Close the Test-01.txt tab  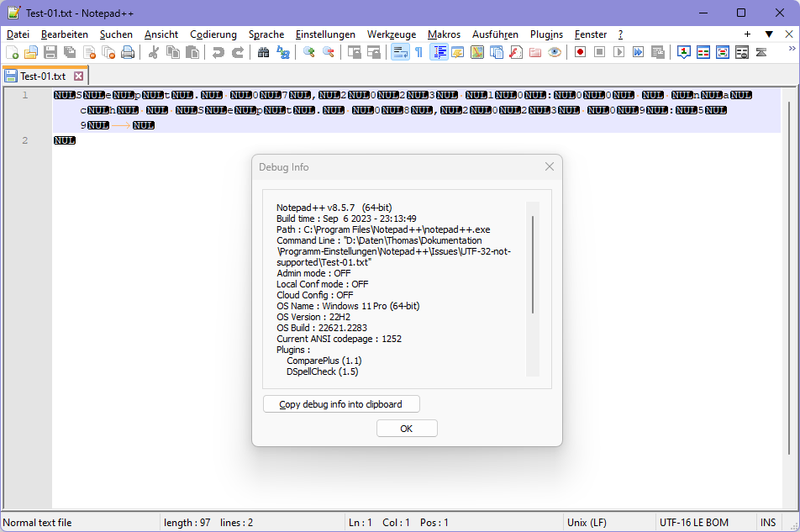79,76
